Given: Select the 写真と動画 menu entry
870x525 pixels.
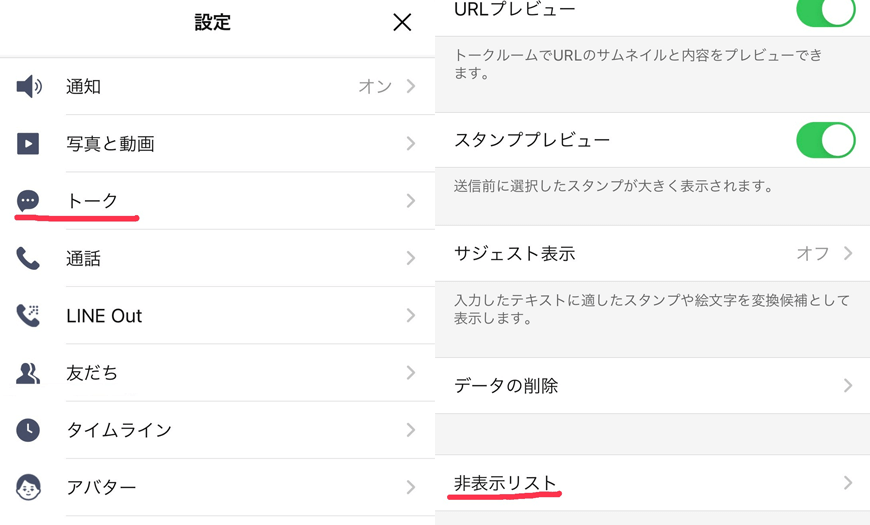Looking at the screenshot, I should pyautogui.click(x=110, y=144).
